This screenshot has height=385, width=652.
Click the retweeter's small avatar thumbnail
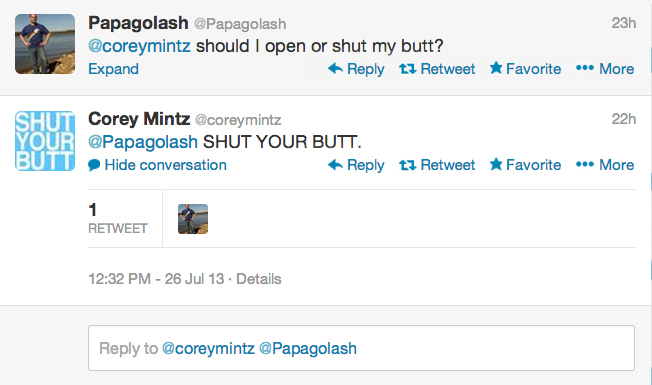tap(193, 219)
